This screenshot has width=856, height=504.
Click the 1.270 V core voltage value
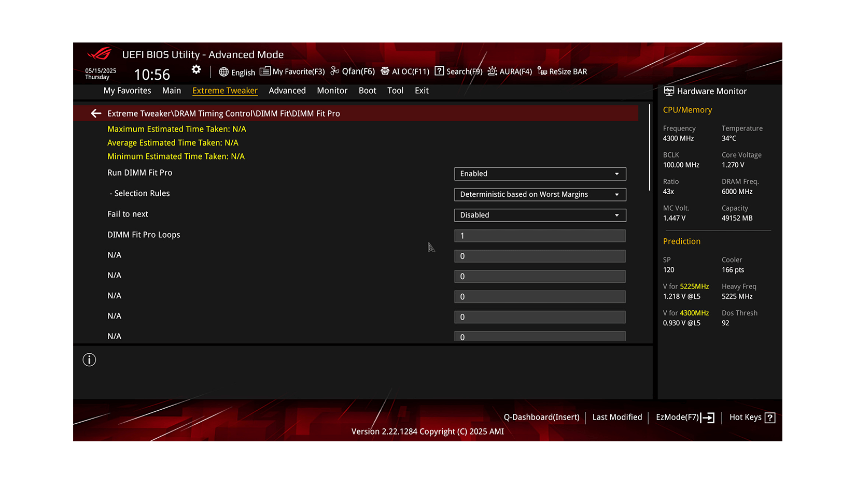[733, 165]
